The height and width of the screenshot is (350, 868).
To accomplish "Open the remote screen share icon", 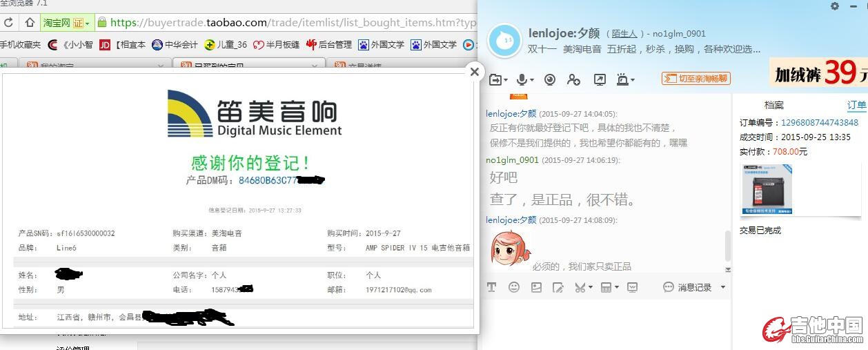I will 600,79.
